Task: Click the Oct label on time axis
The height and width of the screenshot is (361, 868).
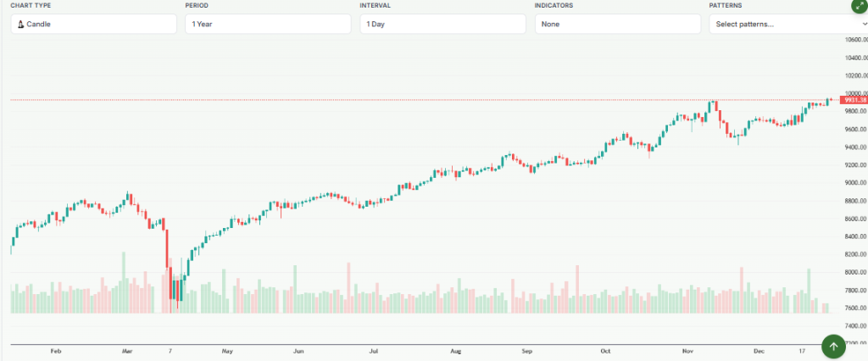Action: [604, 350]
